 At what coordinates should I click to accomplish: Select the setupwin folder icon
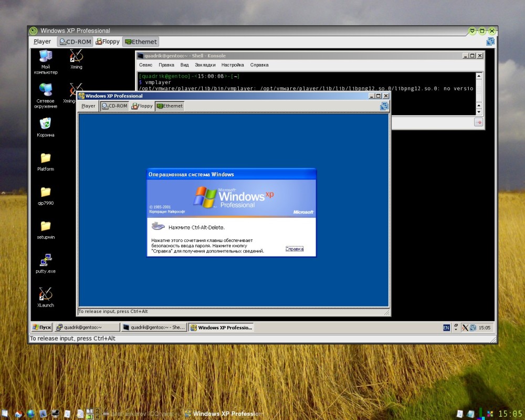(46, 230)
